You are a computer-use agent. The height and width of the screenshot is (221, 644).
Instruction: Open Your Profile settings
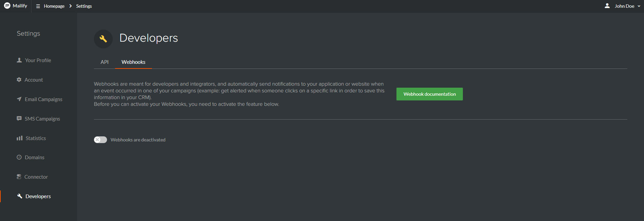[x=38, y=60]
